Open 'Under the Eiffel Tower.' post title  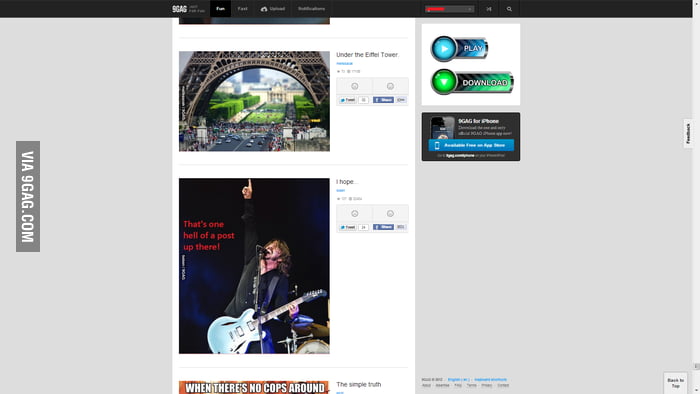pos(367,54)
